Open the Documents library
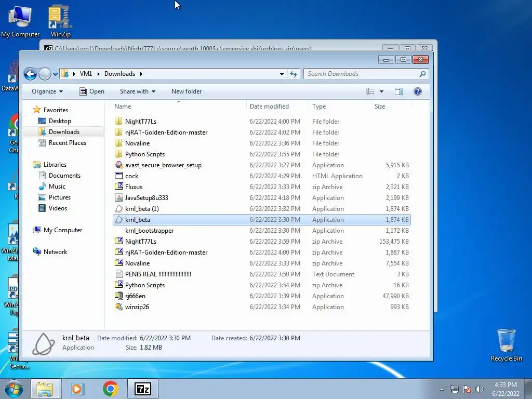The image size is (532, 399). (x=64, y=176)
